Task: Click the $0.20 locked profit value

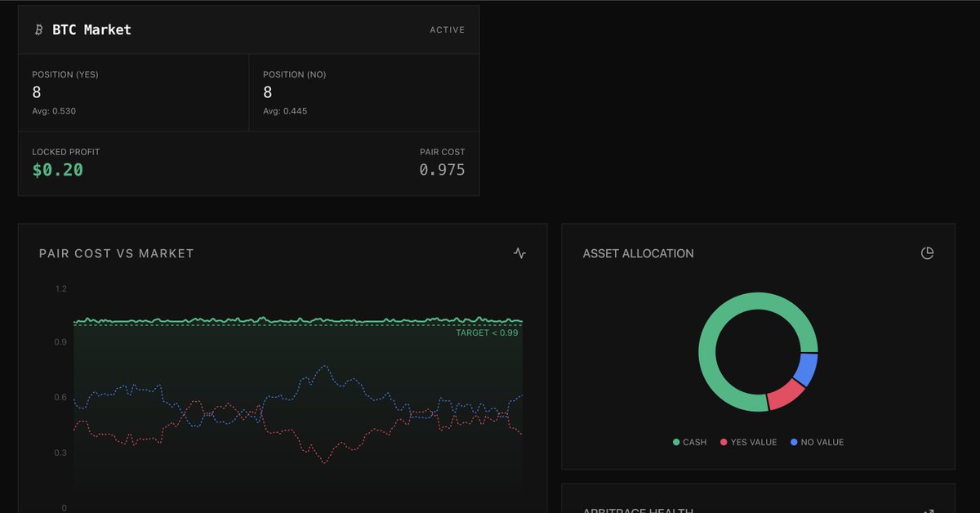Action: pos(57,170)
